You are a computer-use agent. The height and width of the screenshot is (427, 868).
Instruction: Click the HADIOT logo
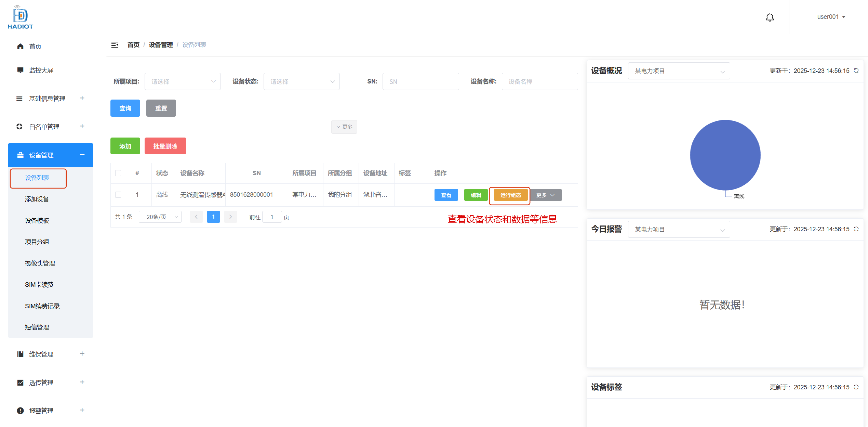pos(20,17)
